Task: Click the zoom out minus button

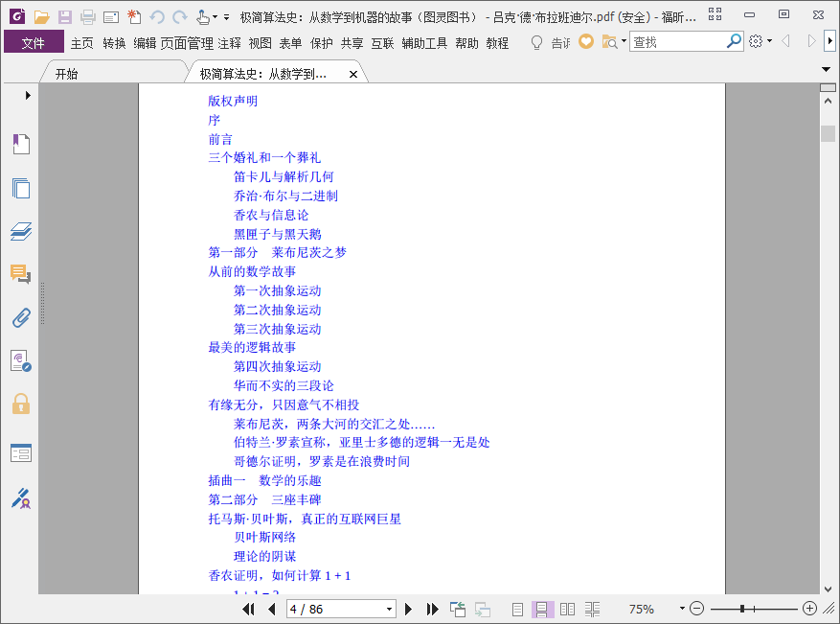Action: point(696,609)
